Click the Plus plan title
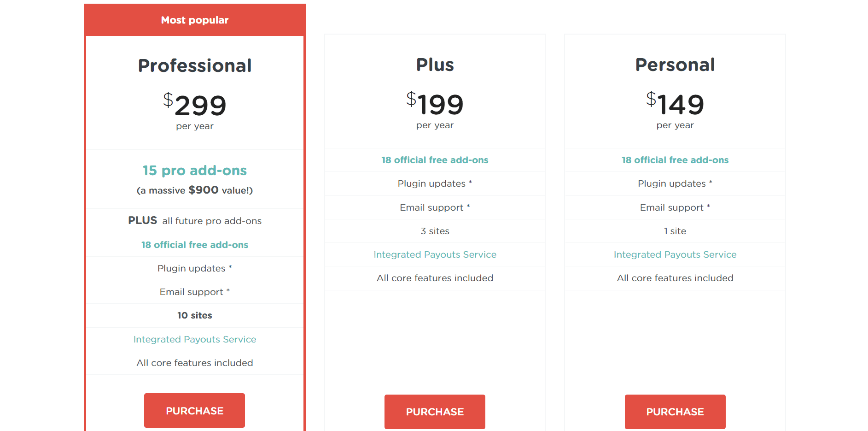The width and height of the screenshot is (868, 431). click(x=434, y=65)
